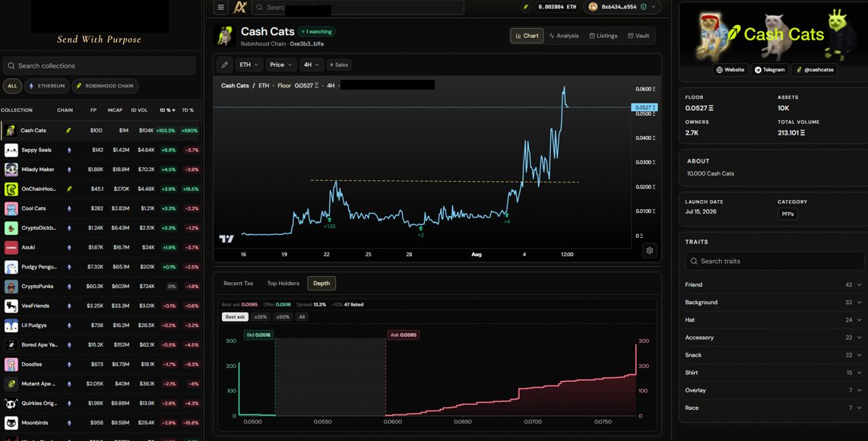Click the PFPs category tag
Screen dimensions: 868x441
coord(787,214)
